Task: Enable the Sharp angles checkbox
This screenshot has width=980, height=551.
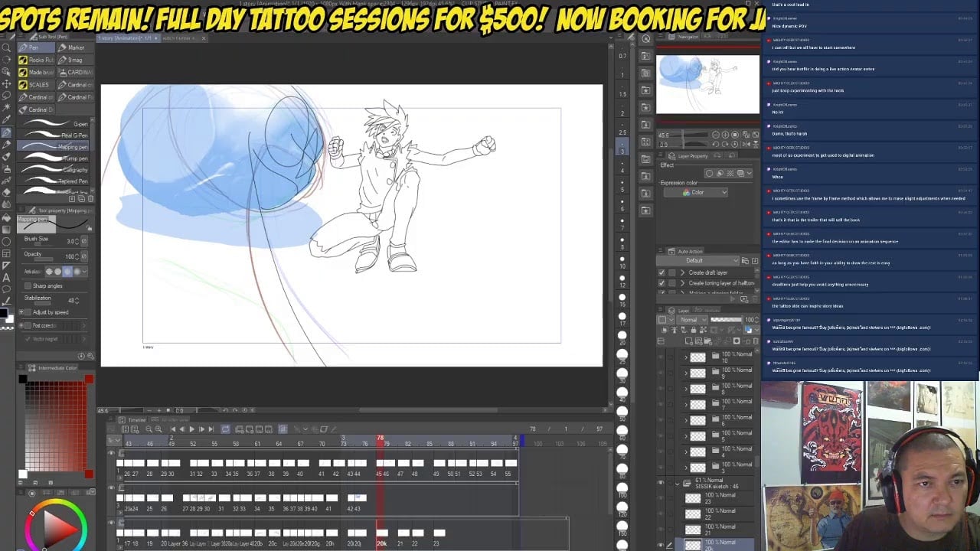Action: click(28, 286)
